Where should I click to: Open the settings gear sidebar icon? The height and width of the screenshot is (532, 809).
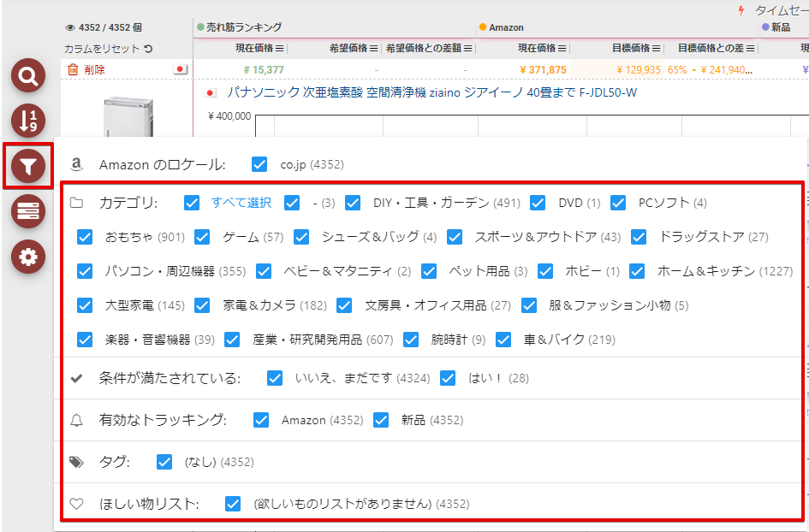(x=28, y=257)
